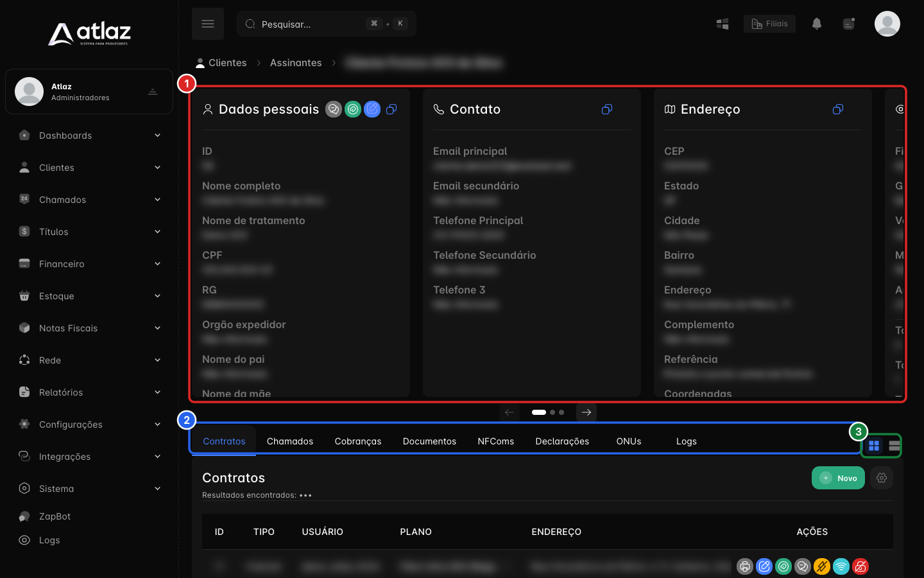Switch to the Chamados tab

tap(290, 441)
